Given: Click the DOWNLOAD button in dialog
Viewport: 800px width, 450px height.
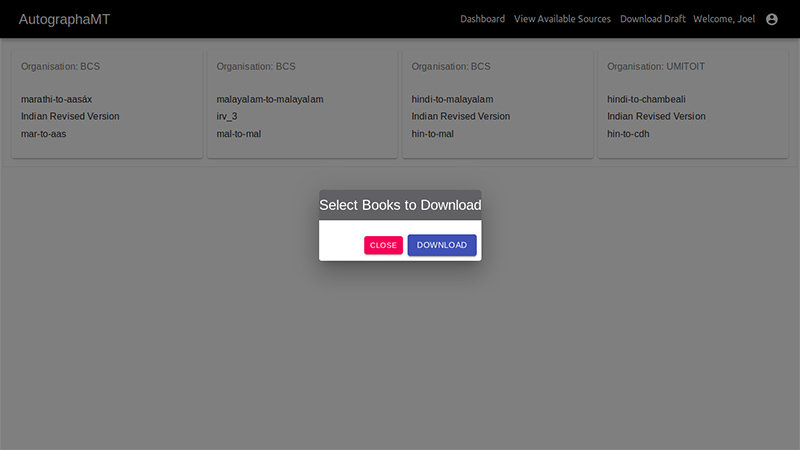Looking at the screenshot, I should (442, 245).
